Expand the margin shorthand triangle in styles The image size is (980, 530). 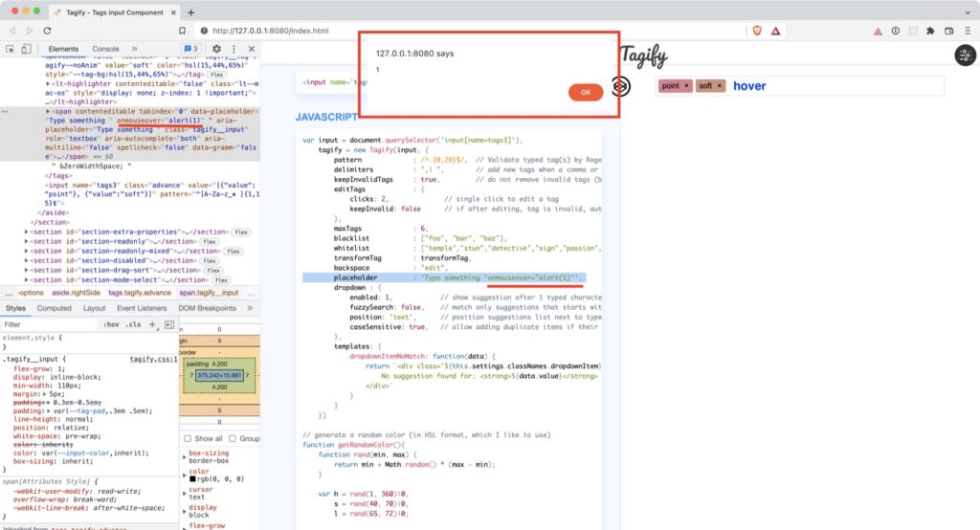pyautogui.click(x=44, y=394)
